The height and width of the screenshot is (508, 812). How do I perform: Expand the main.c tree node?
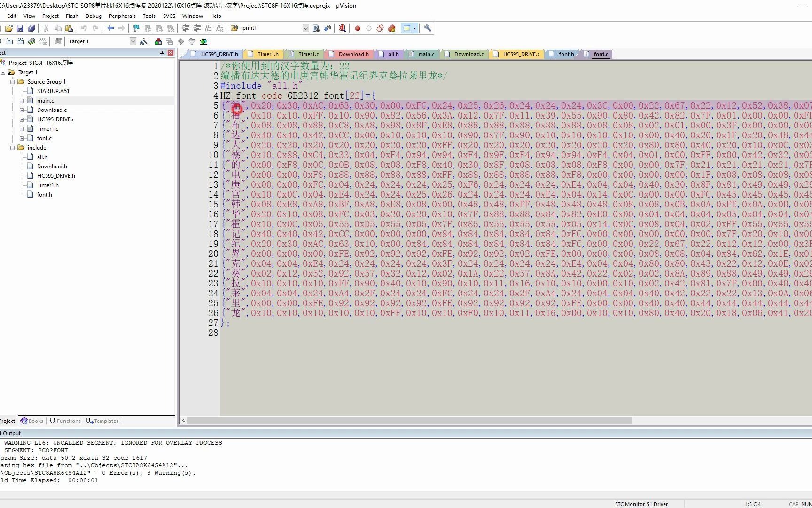point(22,101)
